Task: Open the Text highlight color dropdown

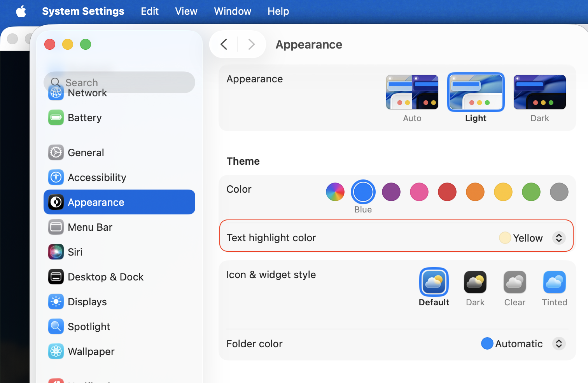Action: pyautogui.click(x=558, y=238)
